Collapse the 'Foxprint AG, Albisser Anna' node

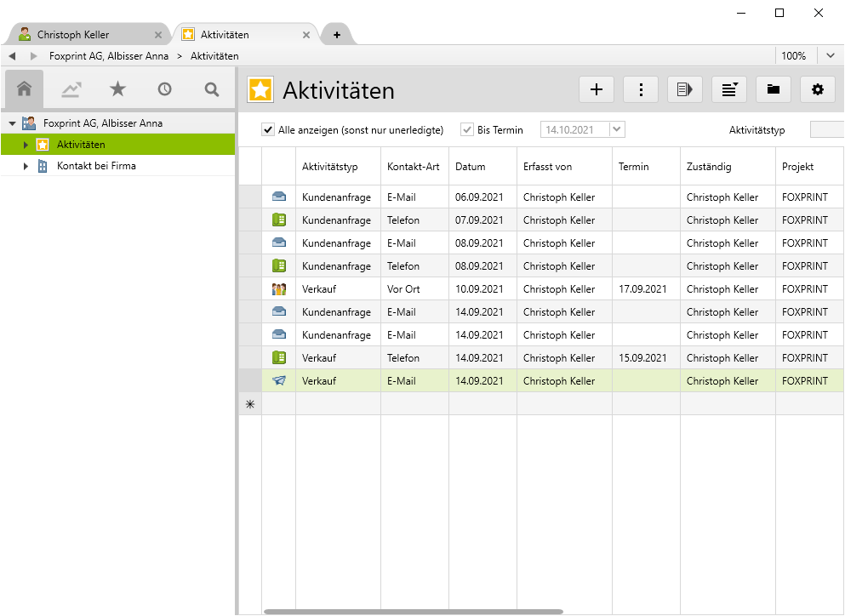[12, 123]
